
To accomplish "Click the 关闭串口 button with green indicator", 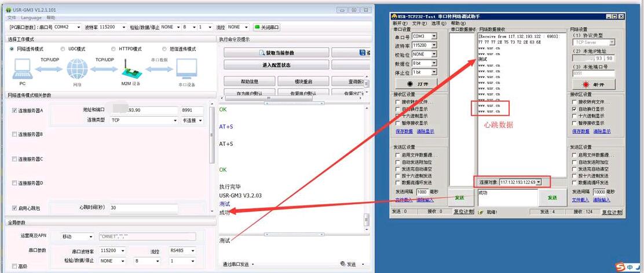I will pos(266,27).
